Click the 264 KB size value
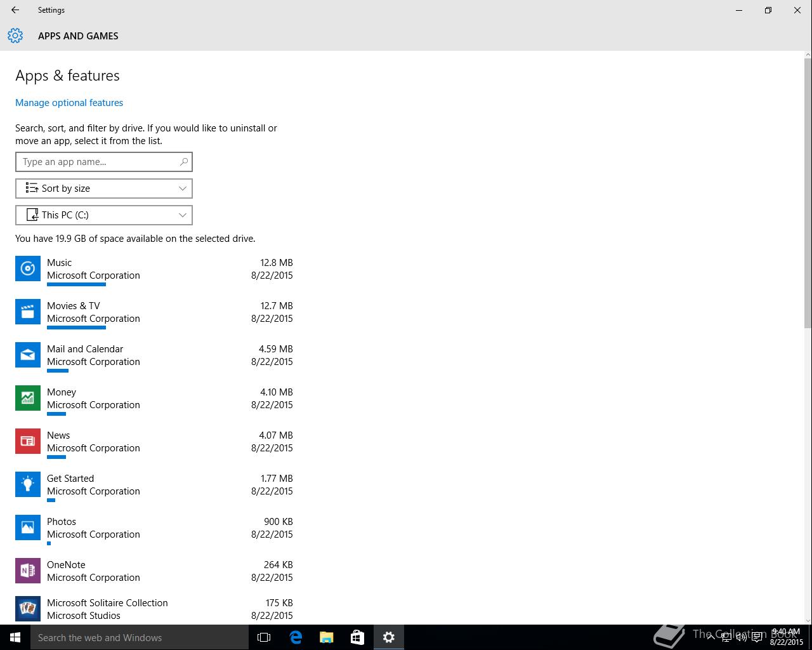The image size is (812, 650). 278,565
